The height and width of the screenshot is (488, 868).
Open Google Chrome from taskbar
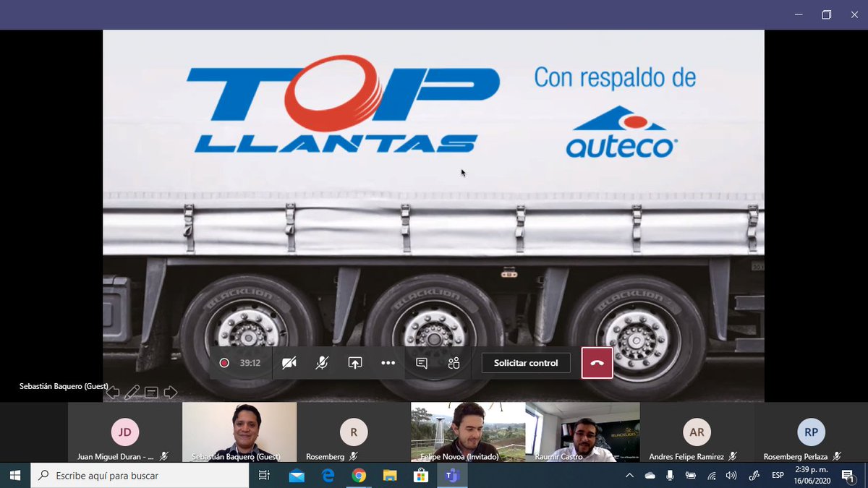pos(359,475)
